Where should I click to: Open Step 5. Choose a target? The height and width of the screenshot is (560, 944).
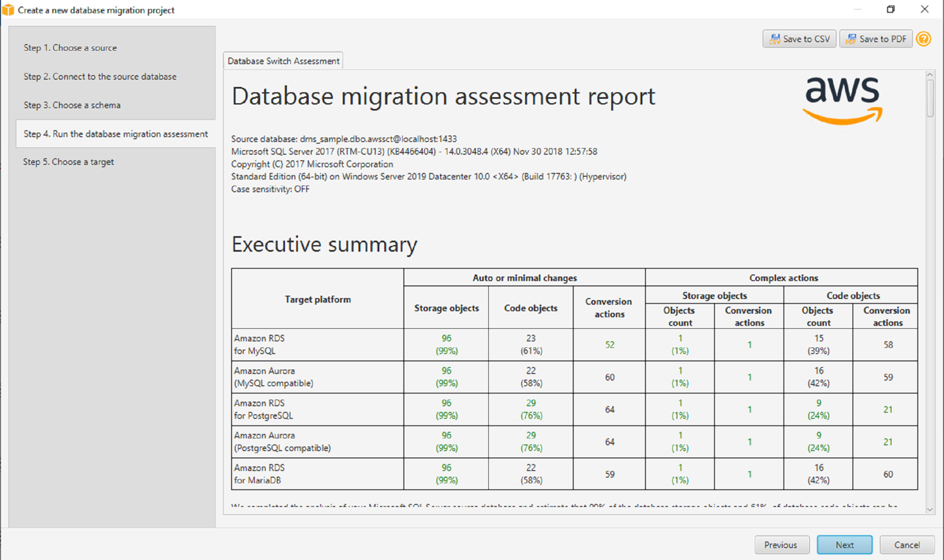coord(69,162)
